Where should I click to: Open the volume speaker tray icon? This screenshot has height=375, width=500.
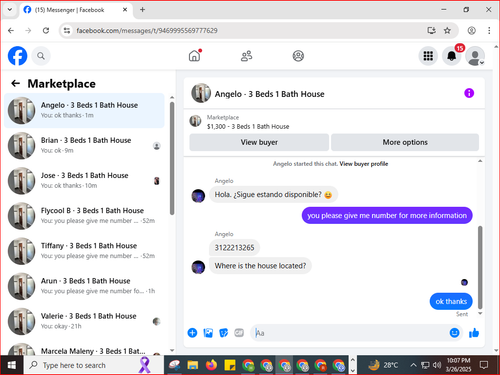[437, 365]
